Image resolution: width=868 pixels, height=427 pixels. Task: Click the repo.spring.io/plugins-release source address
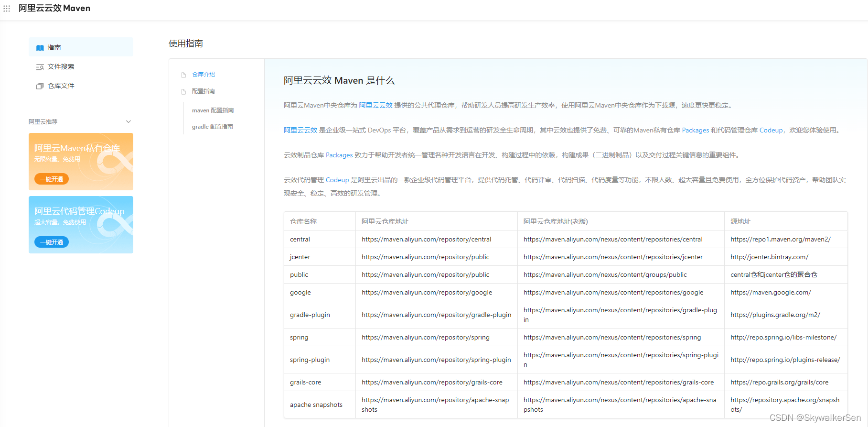tap(785, 360)
